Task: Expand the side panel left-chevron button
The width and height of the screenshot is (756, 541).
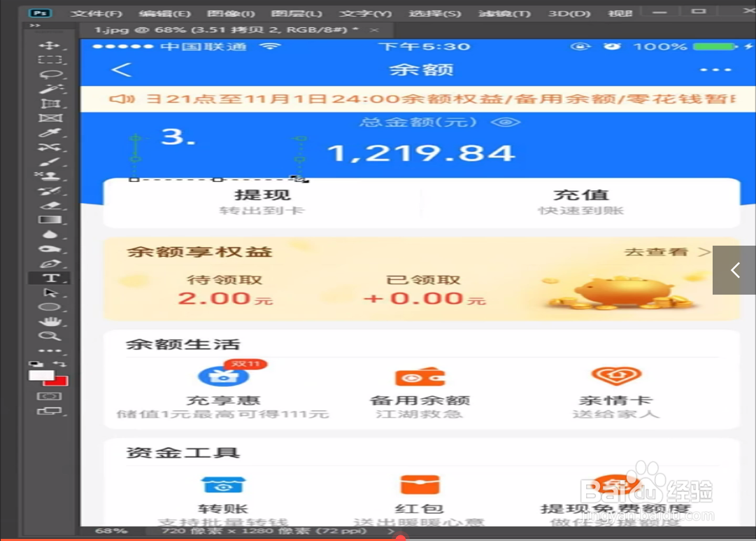Action: [734, 269]
